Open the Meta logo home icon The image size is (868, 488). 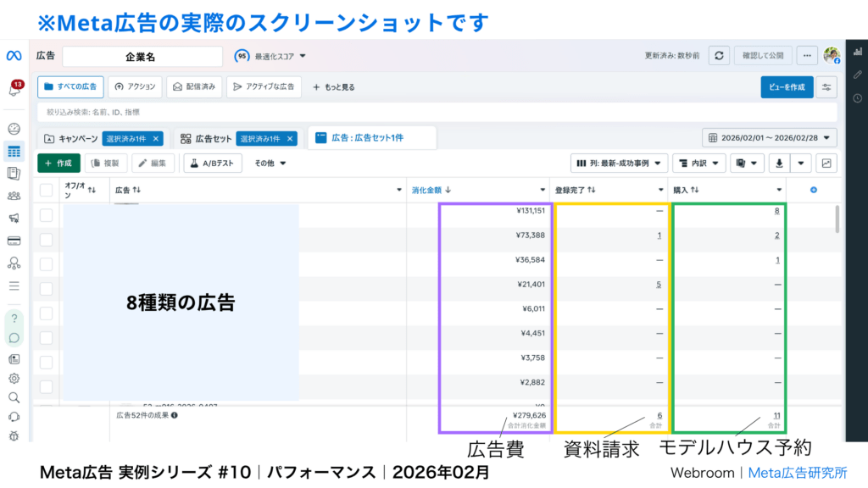[x=14, y=55]
